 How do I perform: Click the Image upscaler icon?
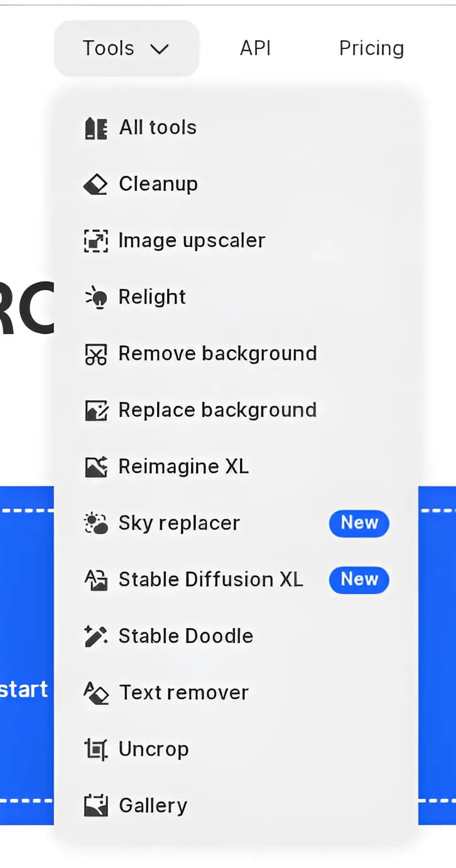(x=96, y=241)
